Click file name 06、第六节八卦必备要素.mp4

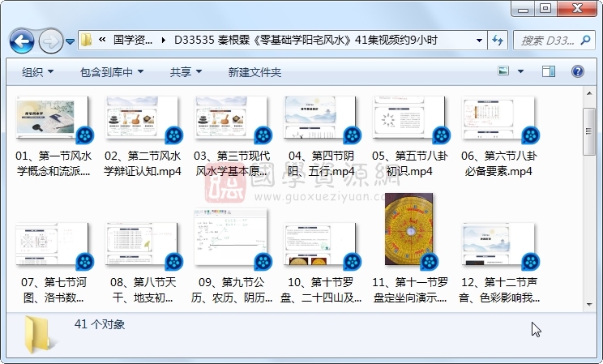(x=498, y=163)
